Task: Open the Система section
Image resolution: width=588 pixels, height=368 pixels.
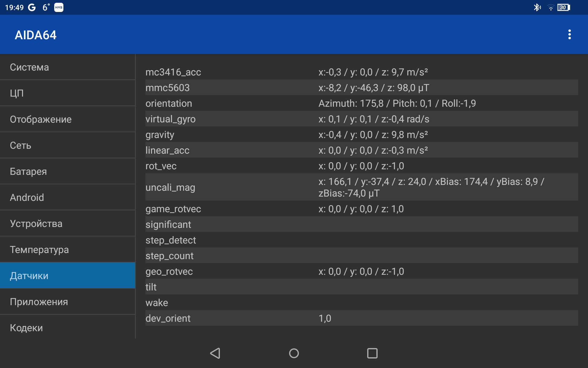Action: tap(67, 67)
